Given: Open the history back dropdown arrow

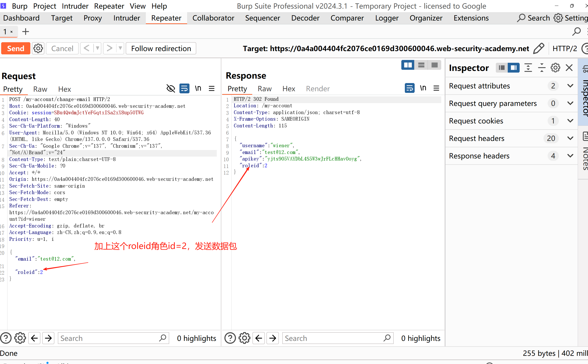Looking at the screenshot, I should click(98, 48).
